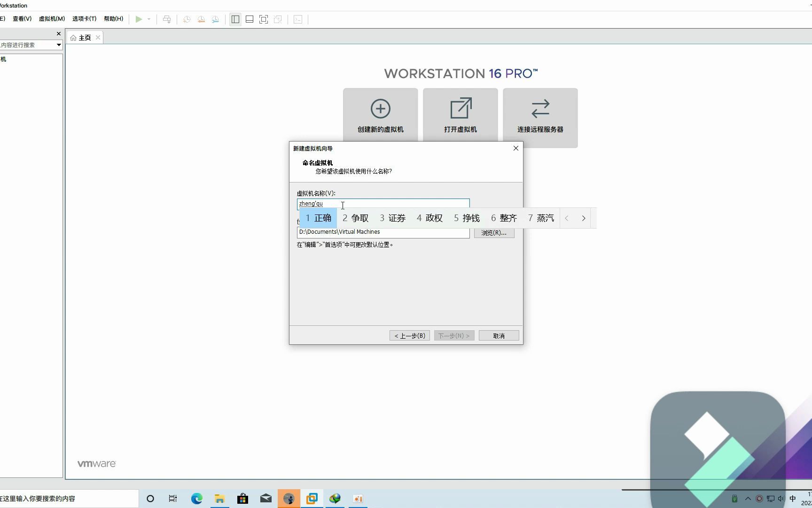Switch to the 主页 tab
This screenshot has width=812, height=508.
85,37
